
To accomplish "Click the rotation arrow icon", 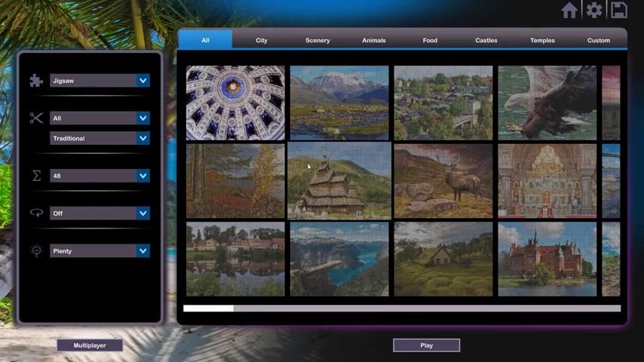I will [36, 213].
